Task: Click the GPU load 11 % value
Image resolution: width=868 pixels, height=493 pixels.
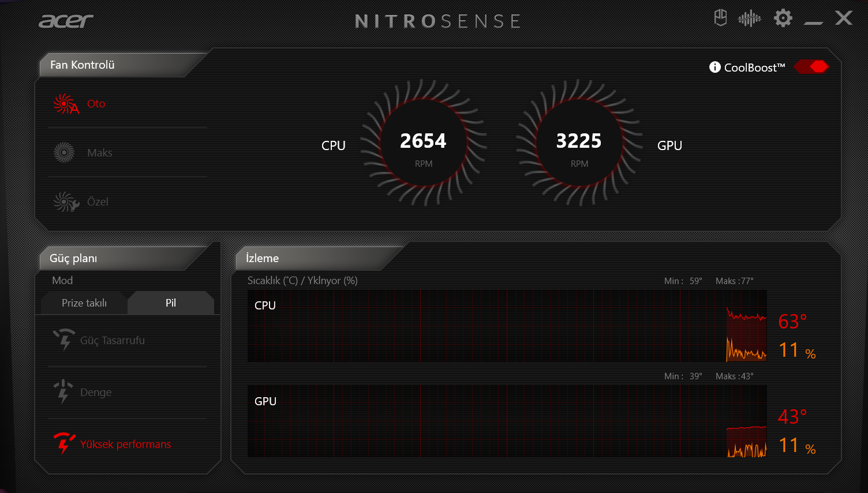Action: click(797, 446)
